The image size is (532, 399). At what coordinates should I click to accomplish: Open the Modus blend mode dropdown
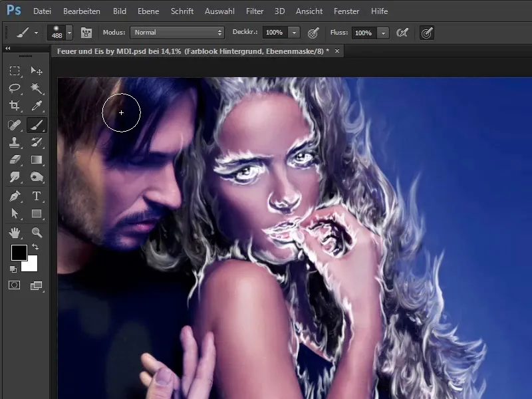pos(177,33)
